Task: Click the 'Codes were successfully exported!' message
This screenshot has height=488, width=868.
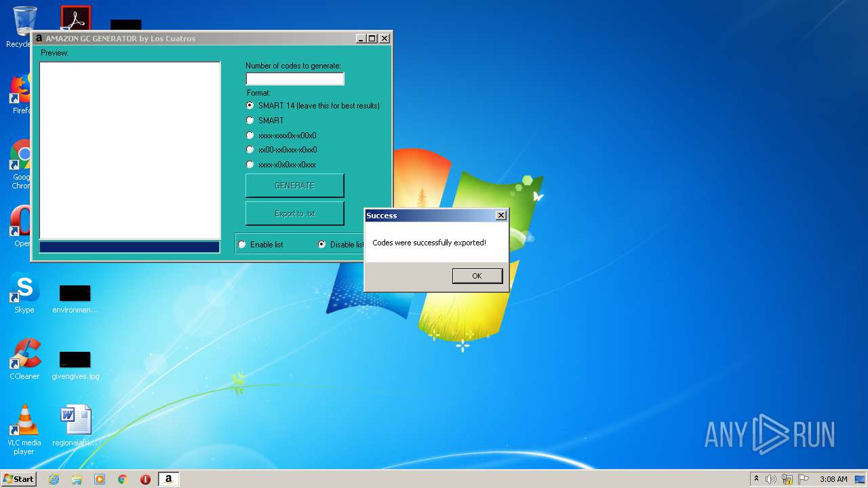Action: point(429,243)
